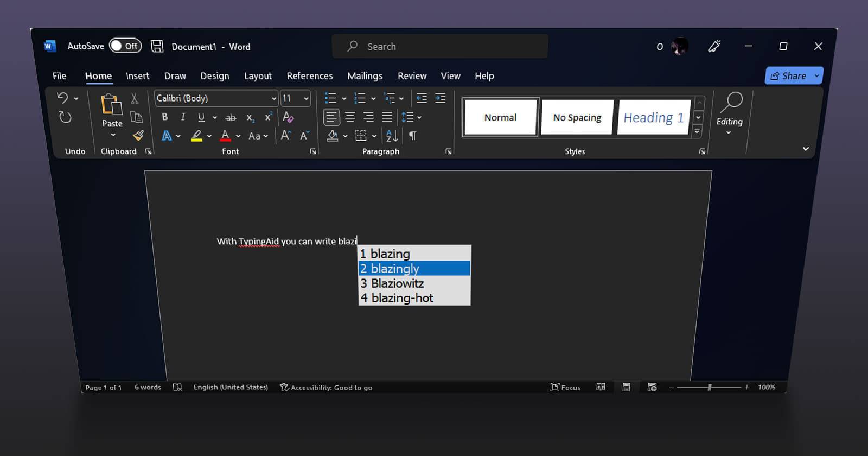The height and width of the screenshot is (456, 868).
Task: Click the Cut scissors icon
Action: click(x=135, y=98)
